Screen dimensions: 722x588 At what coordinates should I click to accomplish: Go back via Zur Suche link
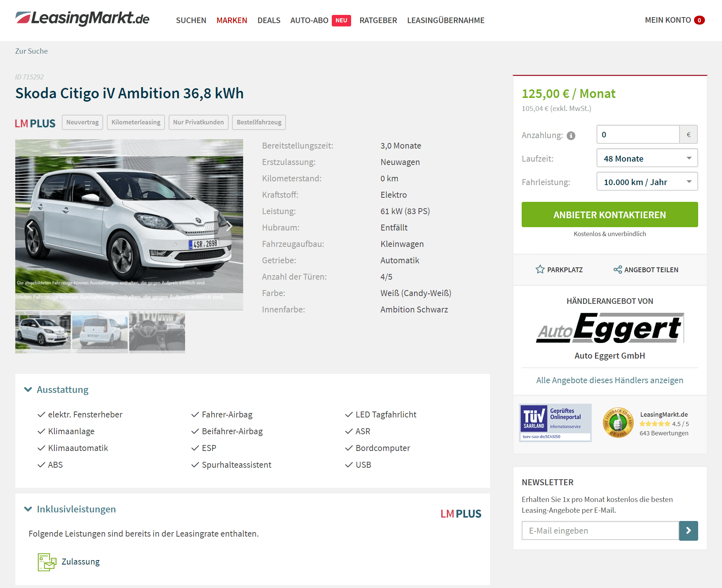pos(32,51)
